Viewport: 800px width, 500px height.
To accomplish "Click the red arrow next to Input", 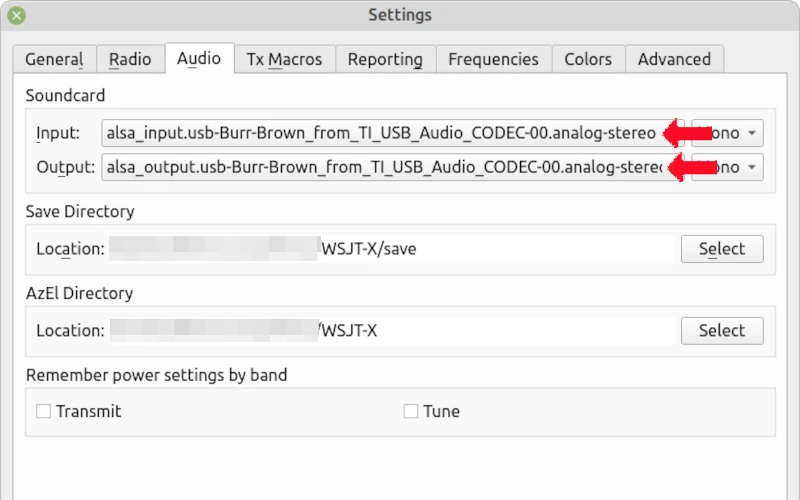I will pyautogui.click(x=687, y=132).
